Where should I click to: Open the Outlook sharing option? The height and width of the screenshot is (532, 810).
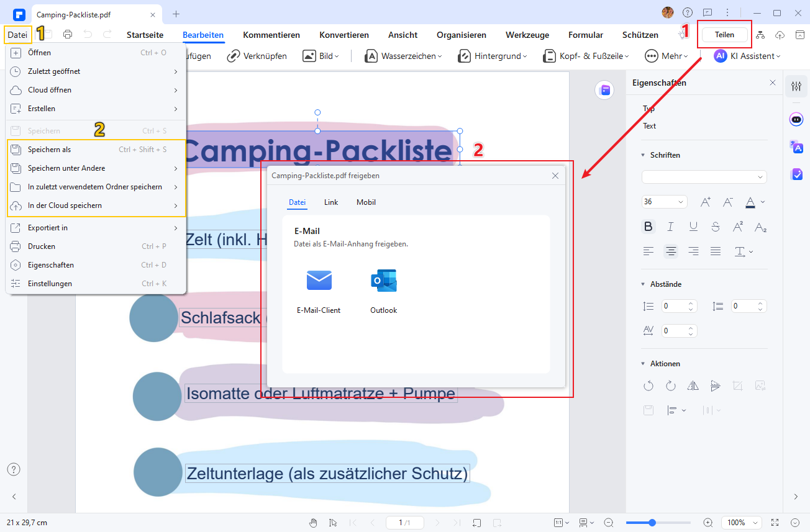tap(383, 281)
